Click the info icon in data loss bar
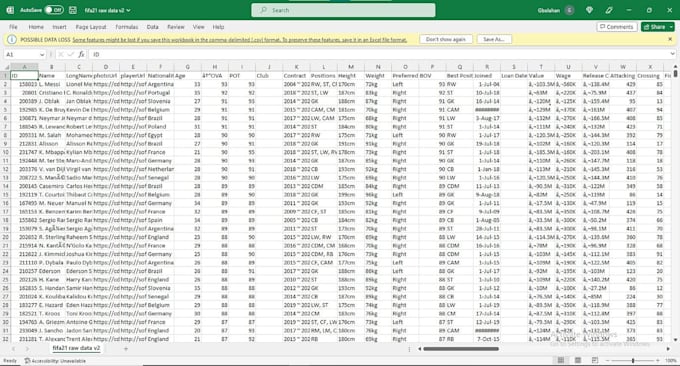 [12, 39]
